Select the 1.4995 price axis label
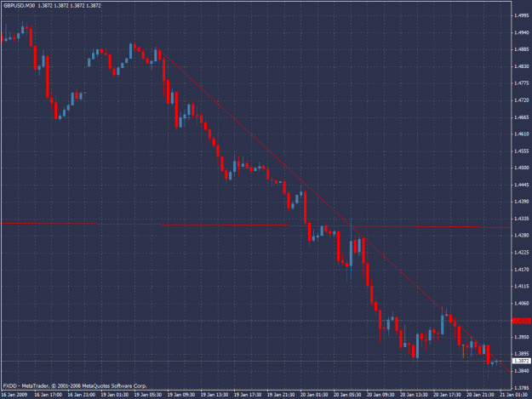Screen dimensions: 532x399 pyautogui.click(x=522, y=15)
